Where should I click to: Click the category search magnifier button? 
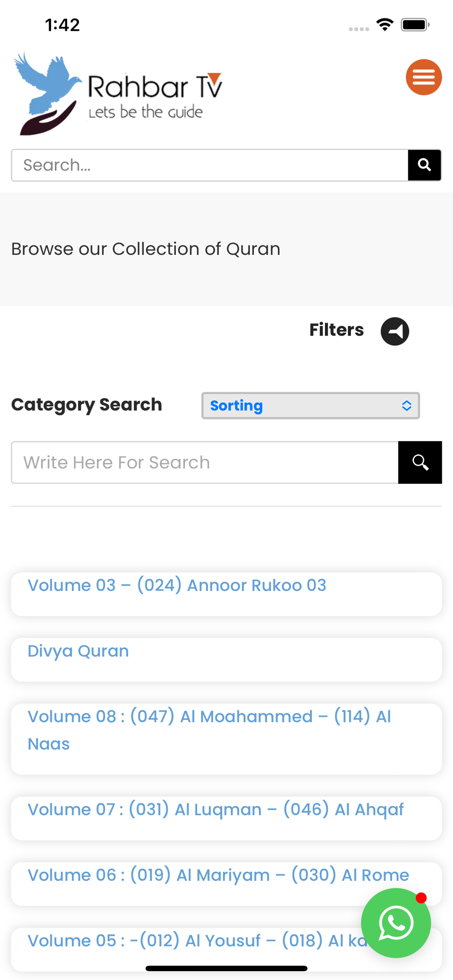click(420, 462)
